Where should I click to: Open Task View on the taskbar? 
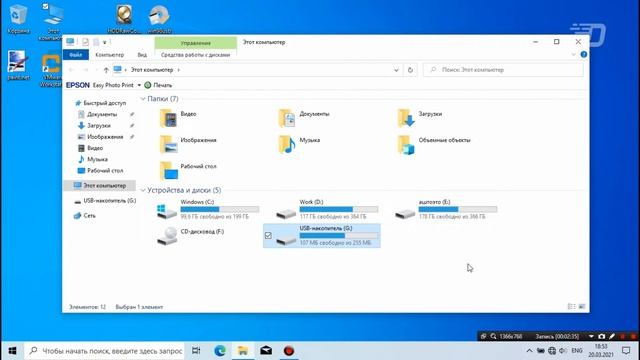coord(196,351)
